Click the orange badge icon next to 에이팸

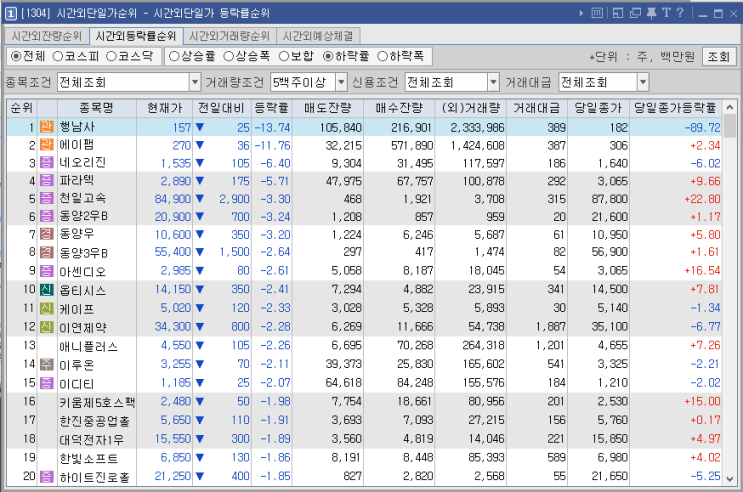click(x=46, y=145)
